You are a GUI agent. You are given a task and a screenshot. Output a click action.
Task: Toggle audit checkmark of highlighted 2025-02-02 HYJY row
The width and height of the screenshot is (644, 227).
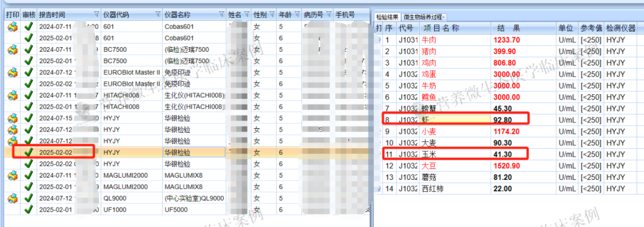pyautogui.click(x=29, y=152)
